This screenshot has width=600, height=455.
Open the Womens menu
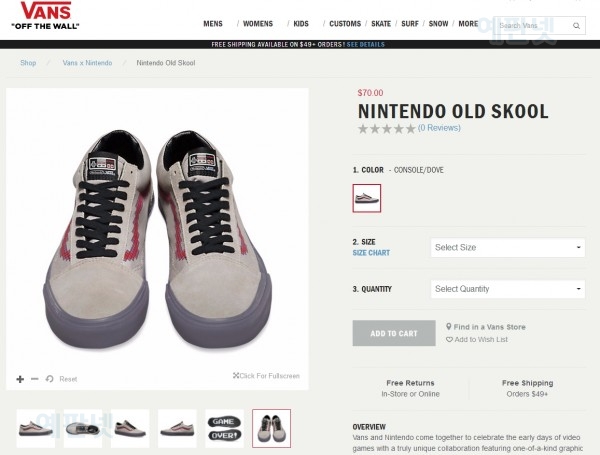pos(258,24)
